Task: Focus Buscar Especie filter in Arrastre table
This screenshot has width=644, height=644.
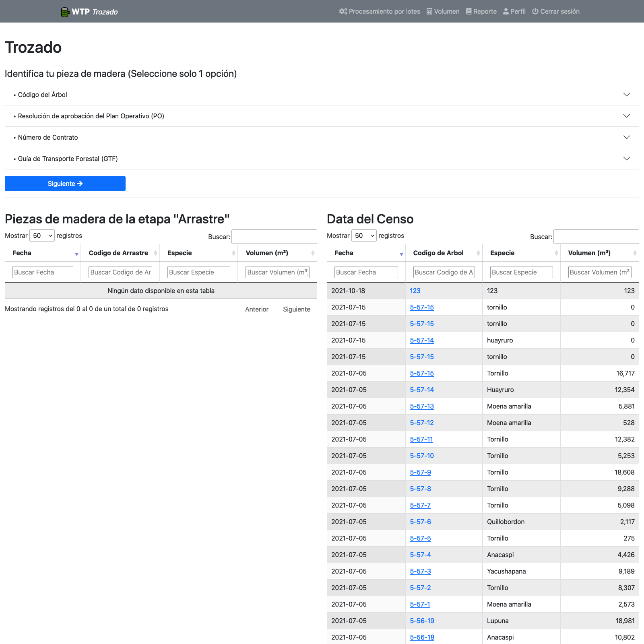Action: pos(199,272)
